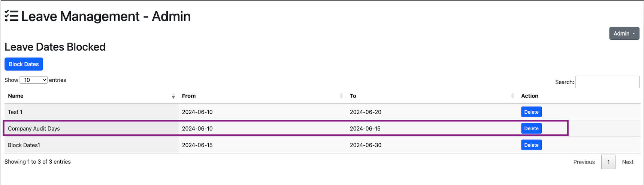Sort table by Name column arrow
The image size is (644, 185).
173,96
